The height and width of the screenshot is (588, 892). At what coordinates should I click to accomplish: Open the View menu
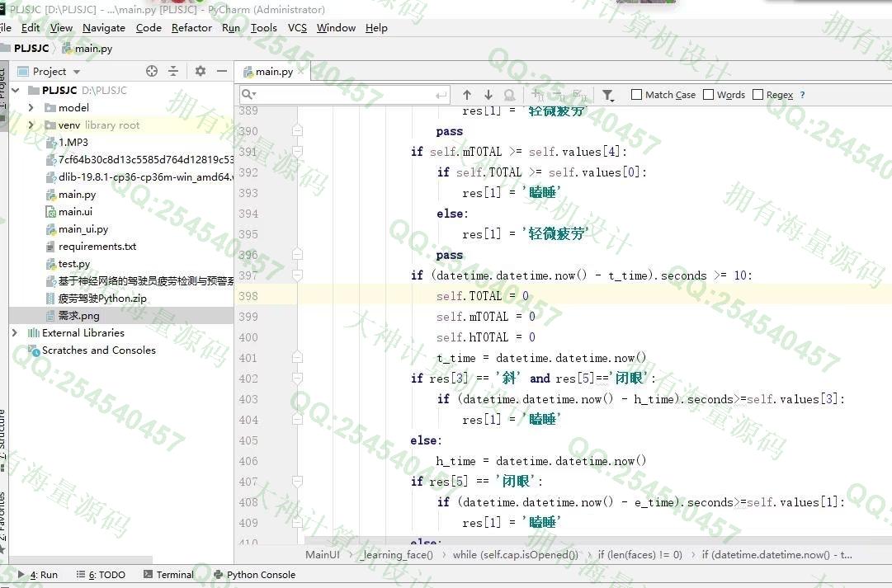(61, 28)
